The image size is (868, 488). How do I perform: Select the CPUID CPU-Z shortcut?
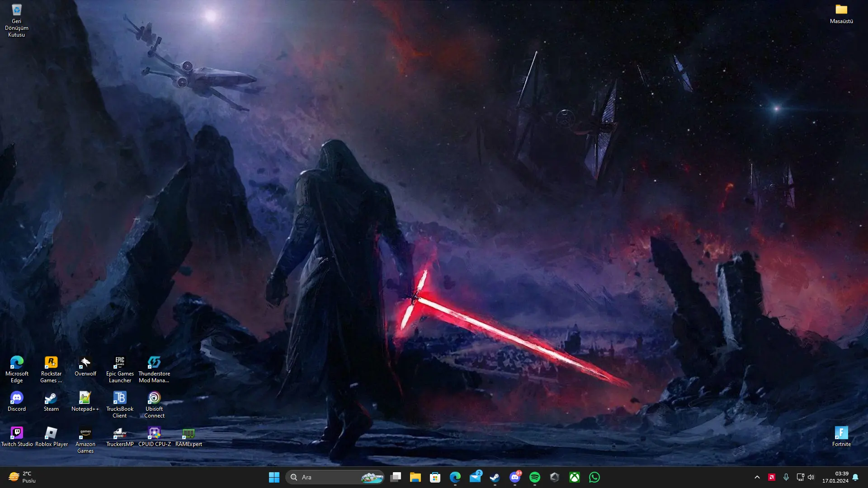coord(154,437)
